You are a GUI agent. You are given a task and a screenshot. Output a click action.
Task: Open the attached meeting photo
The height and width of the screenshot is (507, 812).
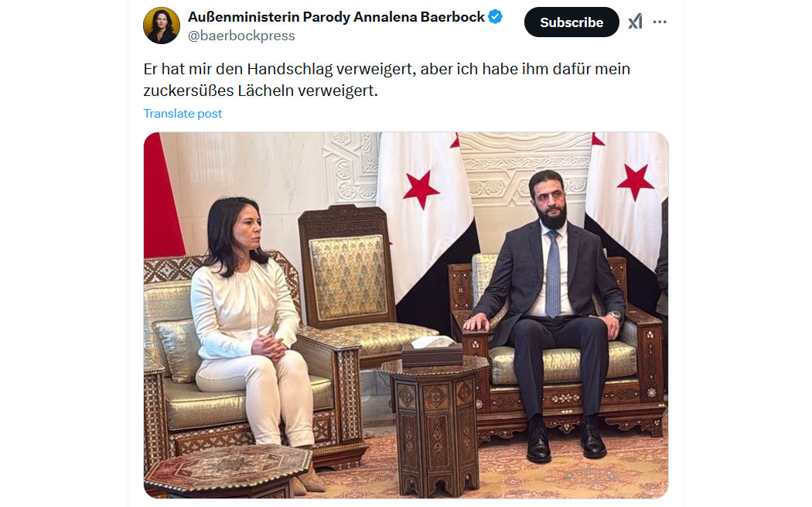coord(406,315)
